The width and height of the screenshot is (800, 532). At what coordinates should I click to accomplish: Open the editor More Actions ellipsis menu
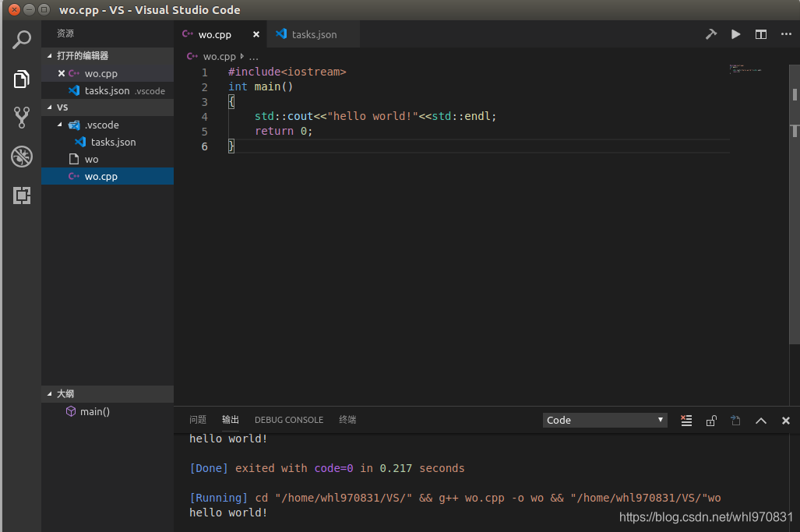786,34
